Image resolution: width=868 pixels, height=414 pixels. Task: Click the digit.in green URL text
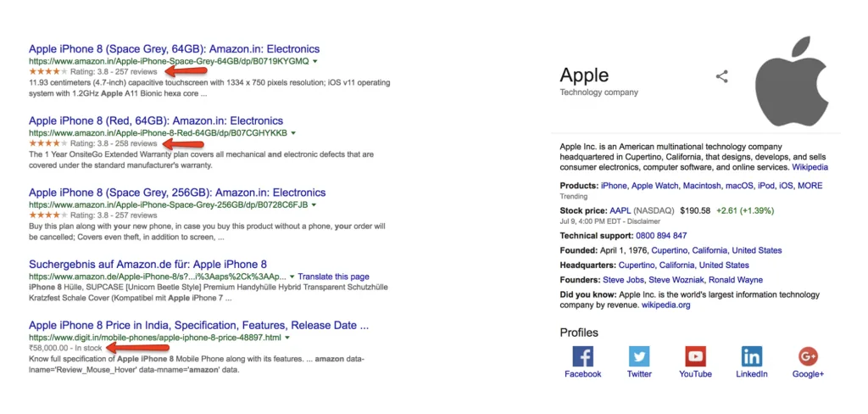155,338
